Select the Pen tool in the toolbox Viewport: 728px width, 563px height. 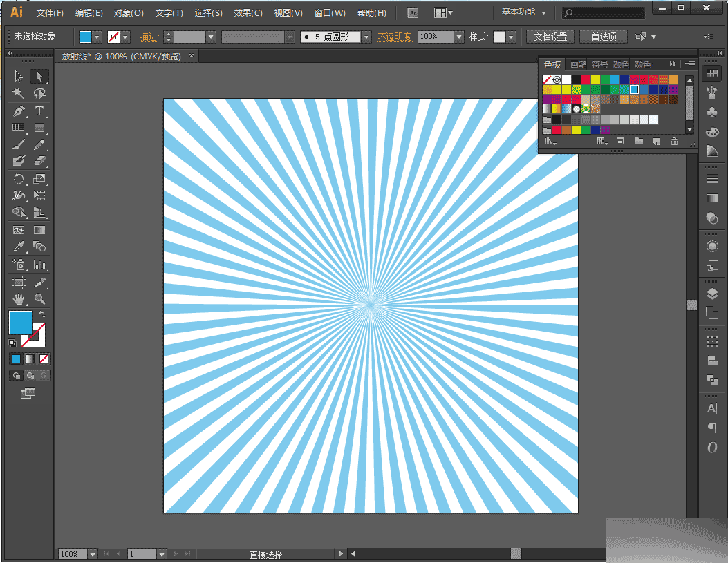pos(19,111)
